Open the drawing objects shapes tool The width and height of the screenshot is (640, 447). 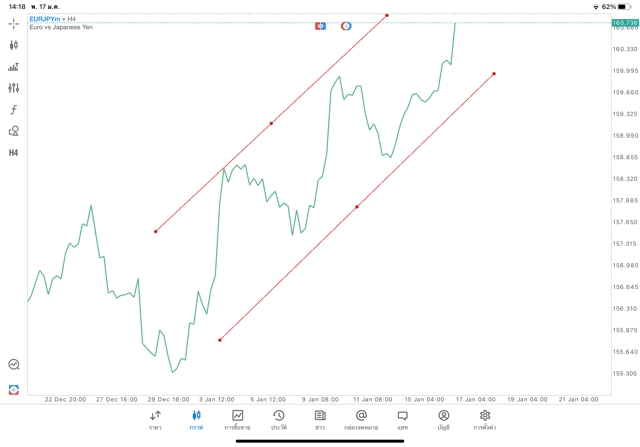[x=14, y=131]
